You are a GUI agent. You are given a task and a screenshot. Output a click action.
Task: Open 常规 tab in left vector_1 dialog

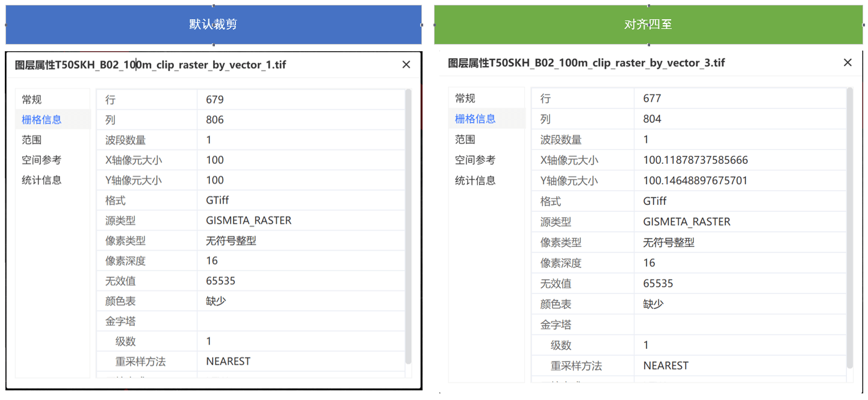32,99
